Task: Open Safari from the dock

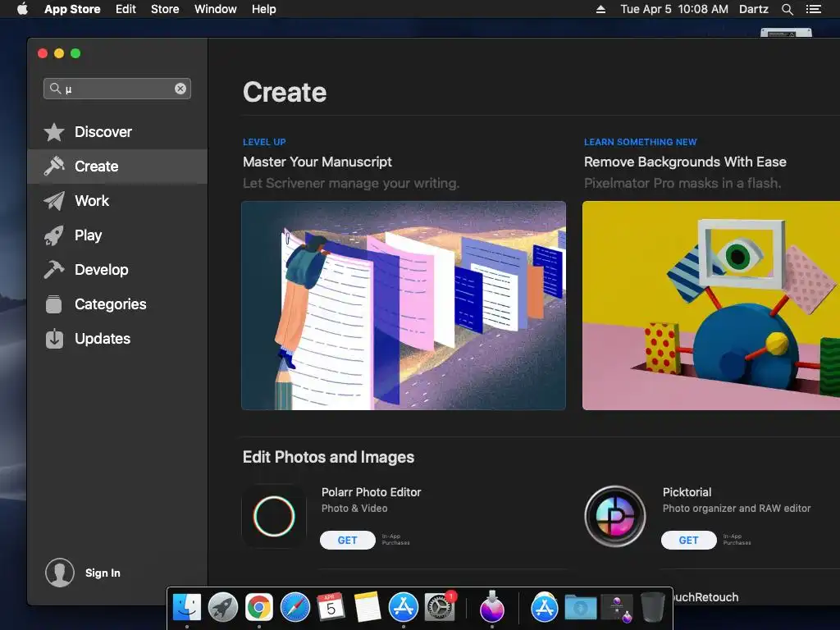Action: coord(295,607)
